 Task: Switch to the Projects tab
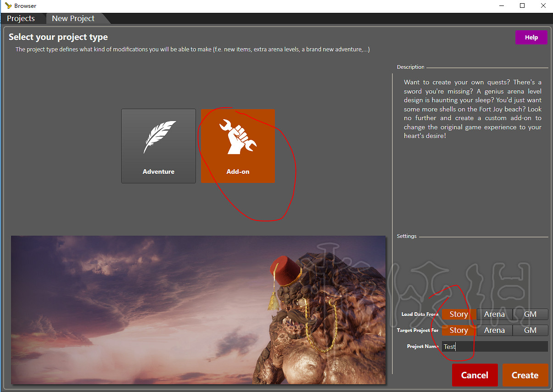tap(21, 18)
